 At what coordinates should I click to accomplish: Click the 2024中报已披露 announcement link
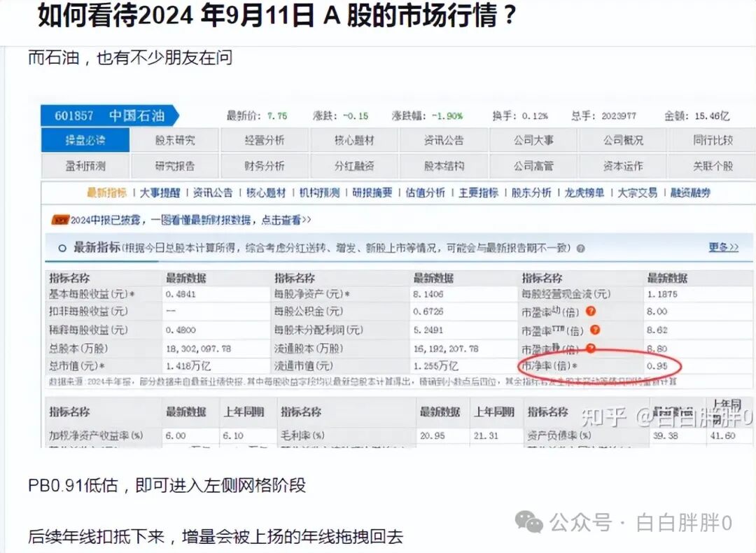pyautogui.click(x=191, y=220)
